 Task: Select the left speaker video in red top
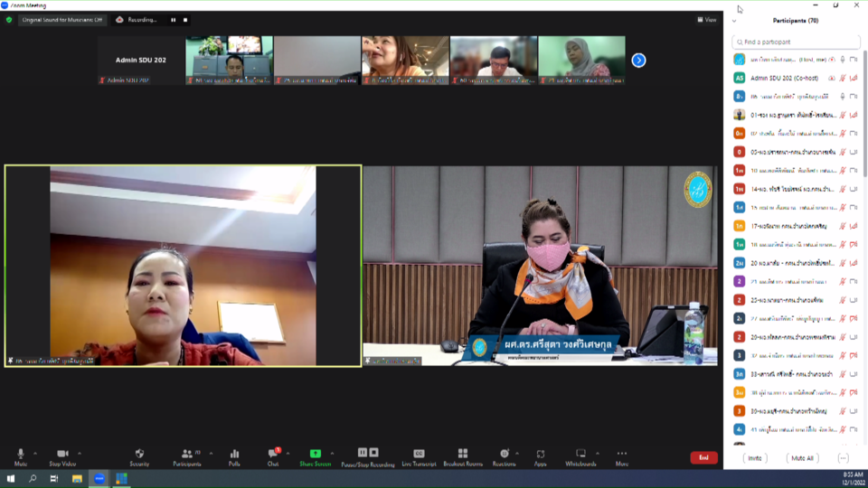(184, 266)
